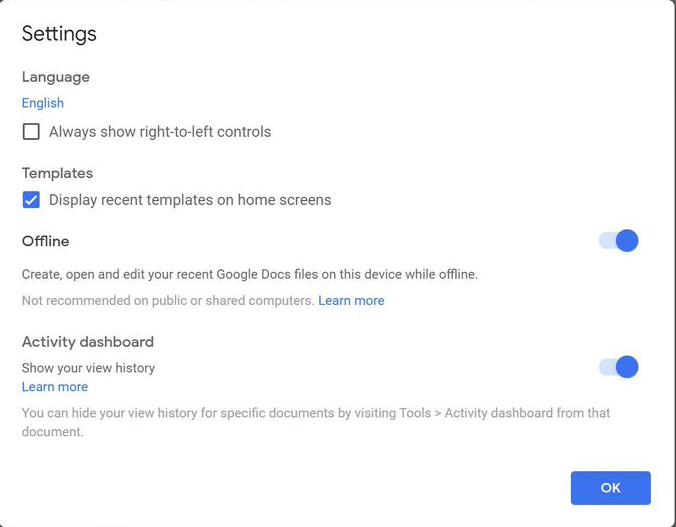This screenshot has width=676, height=527.
Task: Click the 'Show your view history' text
Action: 88,368
